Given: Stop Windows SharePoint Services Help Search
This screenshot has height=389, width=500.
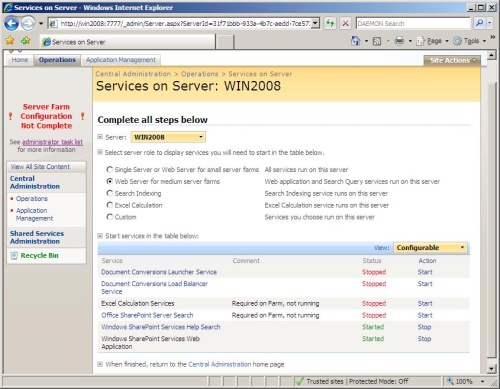Looking at the screenshot, I should (424, 327).
